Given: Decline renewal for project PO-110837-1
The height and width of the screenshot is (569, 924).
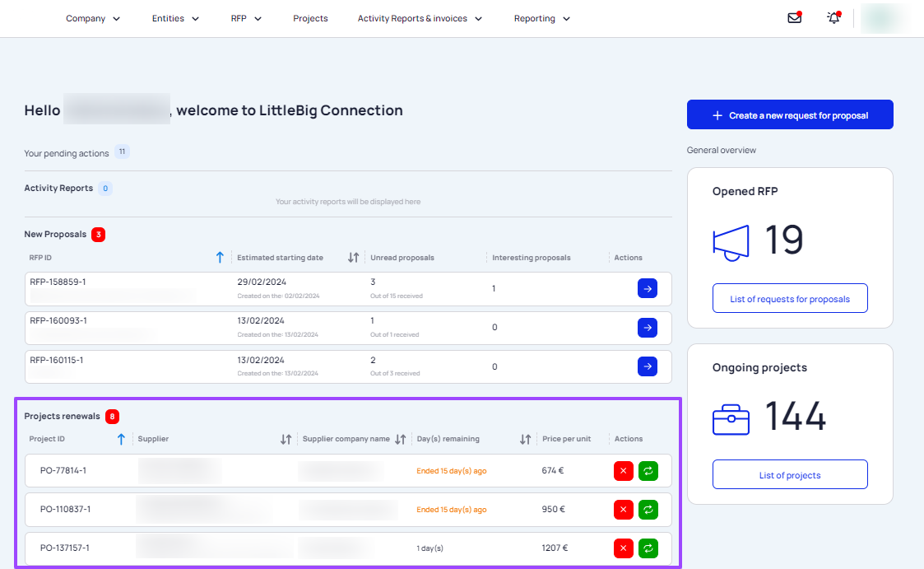Looking at the screenshot, I should 624,510.
